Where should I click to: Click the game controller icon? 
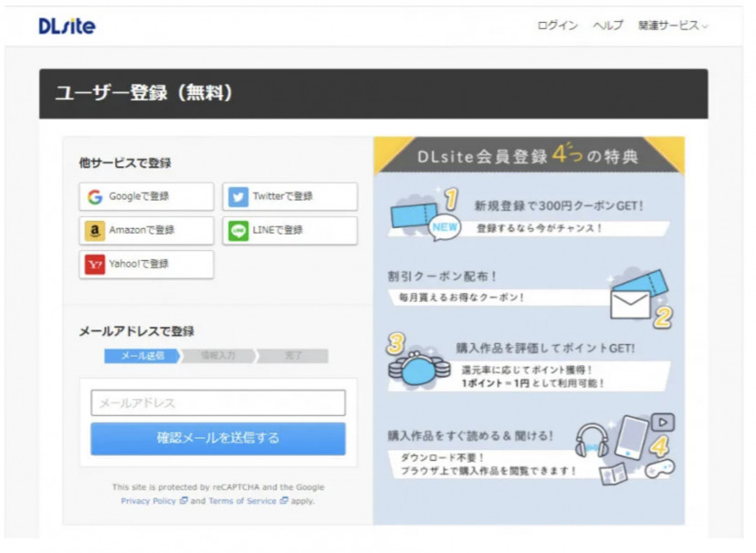pyautogui.click(x=659, y=469)
